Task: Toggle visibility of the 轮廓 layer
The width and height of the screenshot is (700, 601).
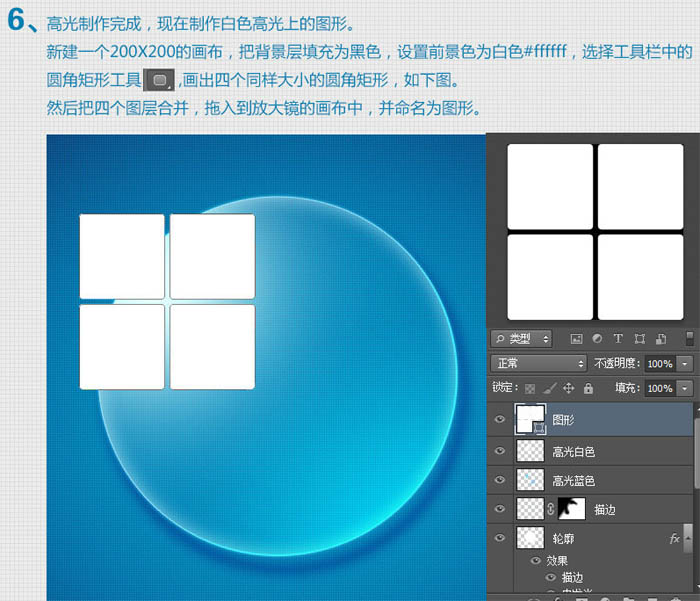Action: tap(500, 538)
